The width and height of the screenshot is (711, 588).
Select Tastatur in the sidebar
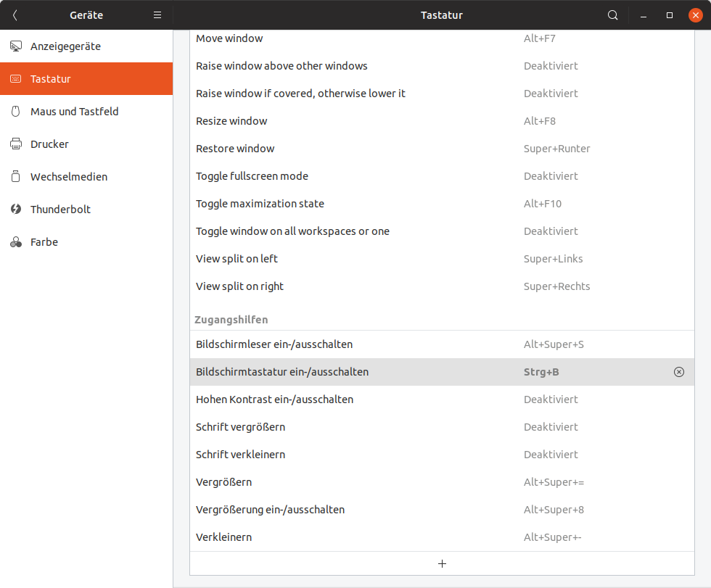(x=86, y=79)
